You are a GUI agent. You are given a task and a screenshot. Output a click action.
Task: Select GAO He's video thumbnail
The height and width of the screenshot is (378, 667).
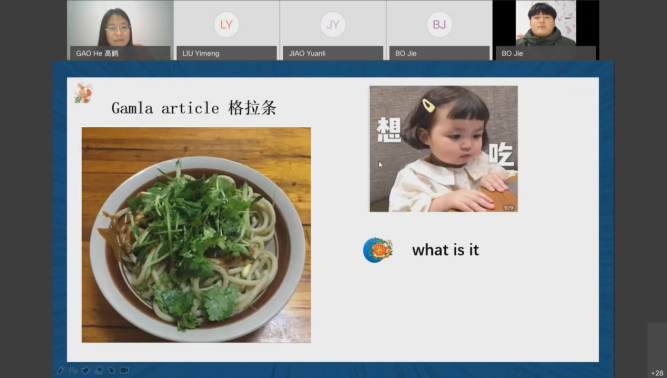tap(120, 30)
